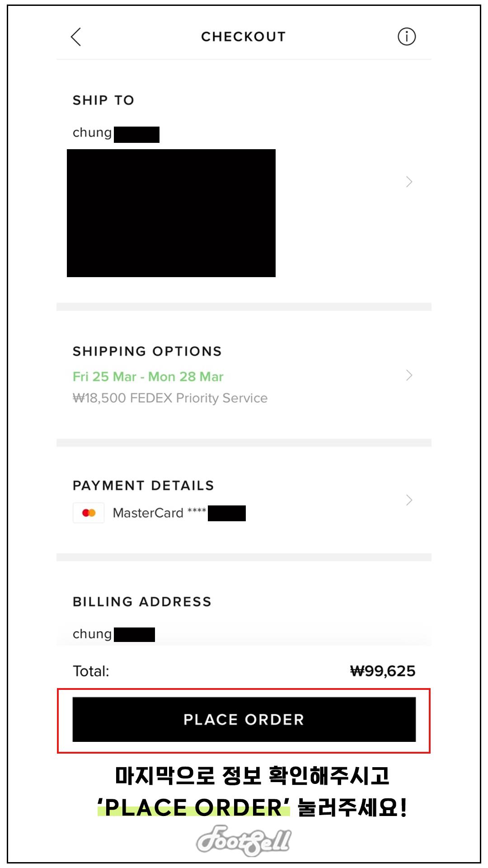Expand the Ship To address chevron
Viewport: 488px width, 868px height.
click(409, 182)
